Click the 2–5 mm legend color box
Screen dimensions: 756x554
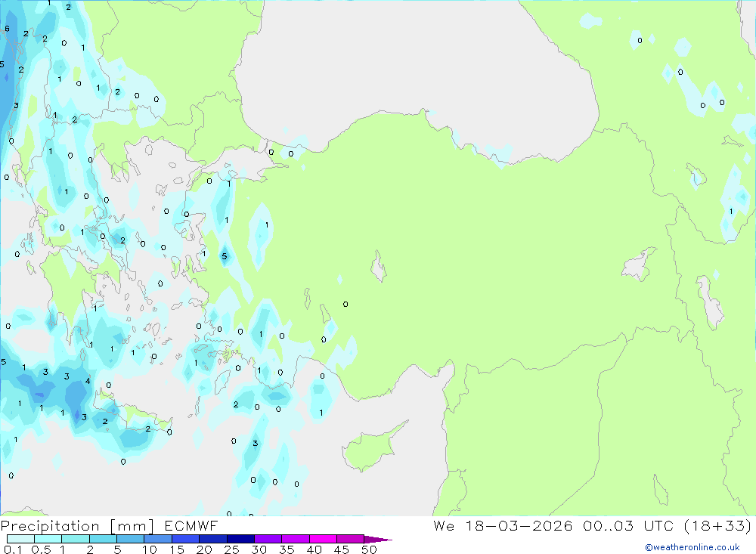(103, 539)
